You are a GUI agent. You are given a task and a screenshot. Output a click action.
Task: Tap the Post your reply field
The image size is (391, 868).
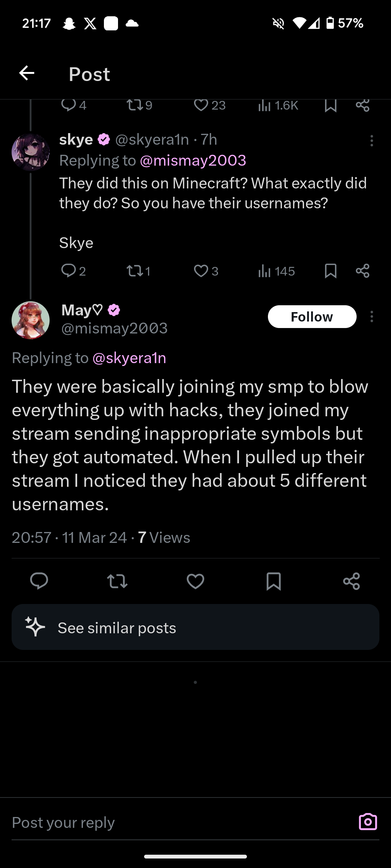pos(174,822)
